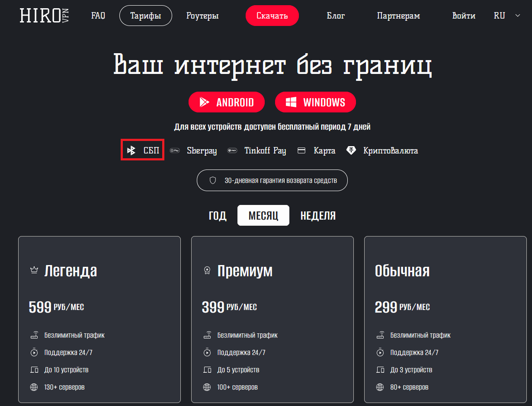Click the Sberpay payment label
The image size is (532, 406).
tap(202, 150)
